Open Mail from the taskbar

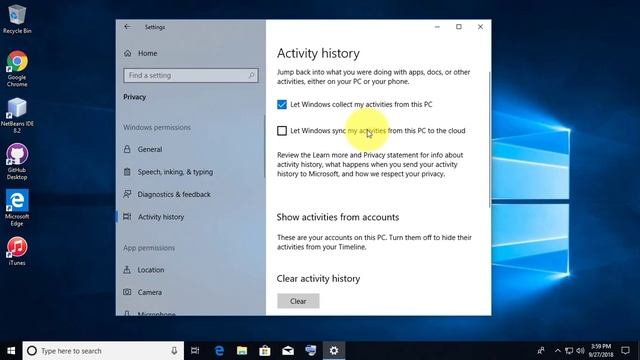(288, 351)
